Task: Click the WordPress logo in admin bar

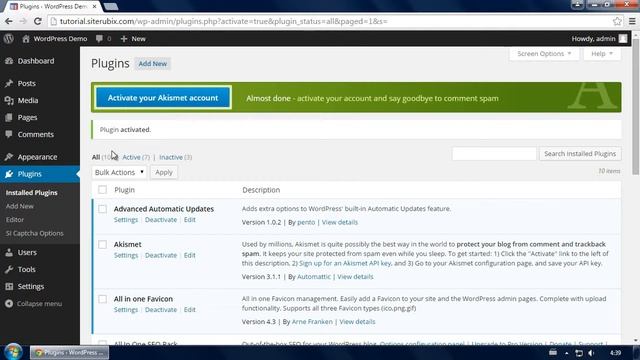Action: coord(9,39)
